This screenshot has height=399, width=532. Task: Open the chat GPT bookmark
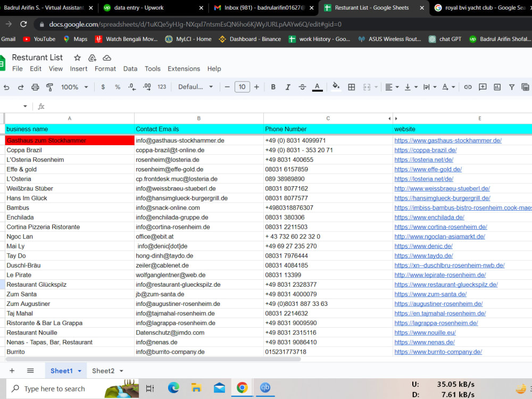click(x=445, y=39)
